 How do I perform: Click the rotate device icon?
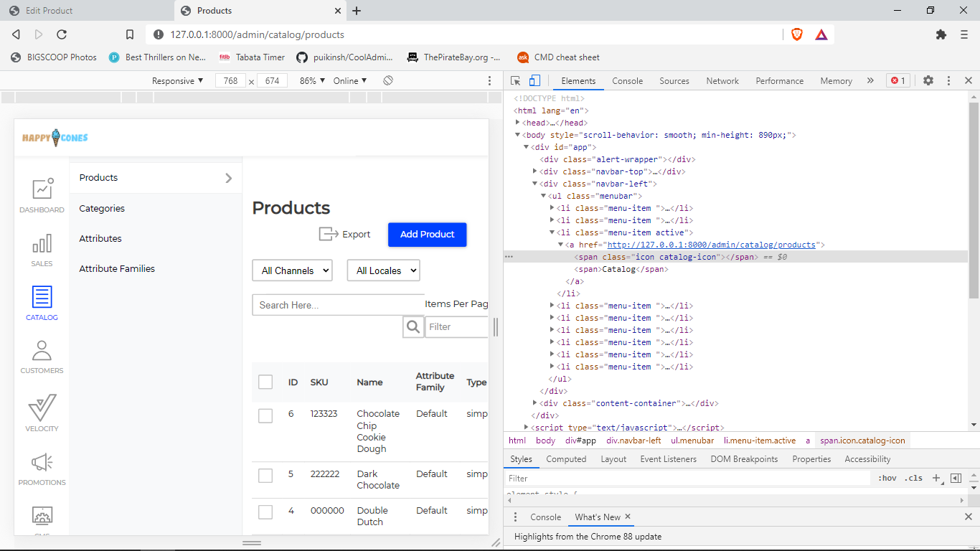coord(388,80)
